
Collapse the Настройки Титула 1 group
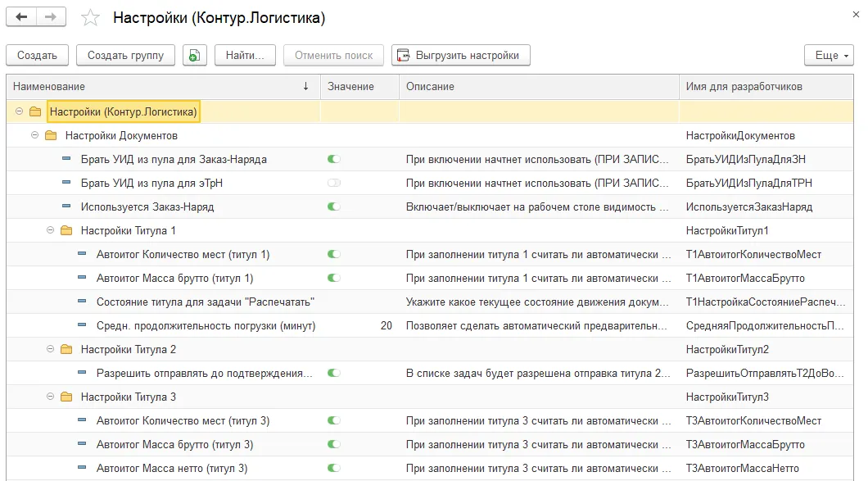click(x=51, y=230)
